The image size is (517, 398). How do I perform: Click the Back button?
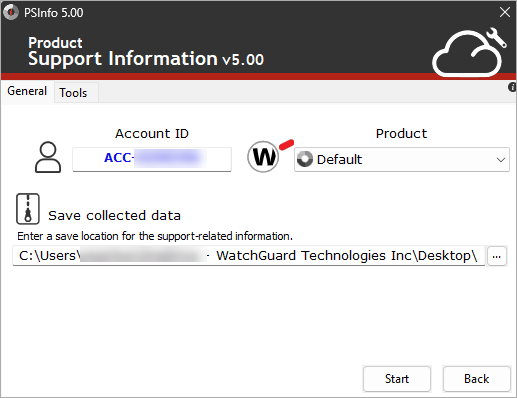click(x=477, y=379)
